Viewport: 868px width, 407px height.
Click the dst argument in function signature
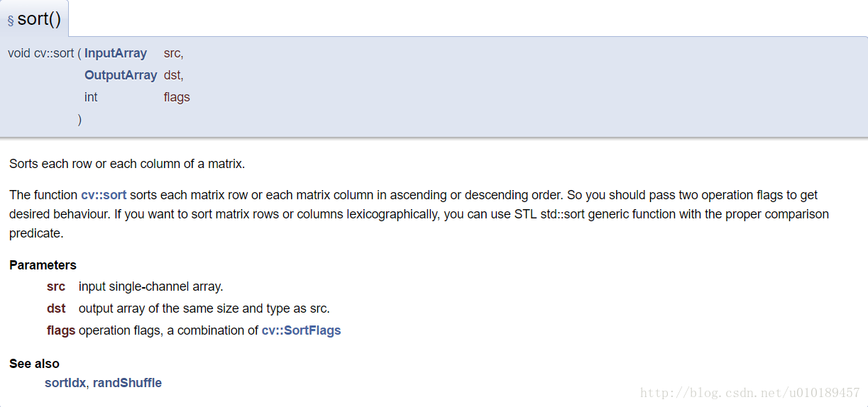click(x=173, y=75)
